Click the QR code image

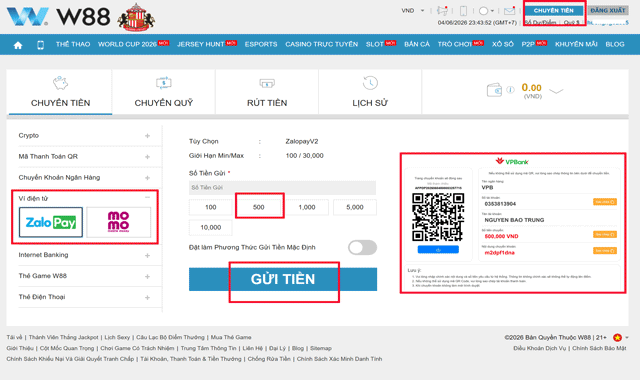[438, 217]
